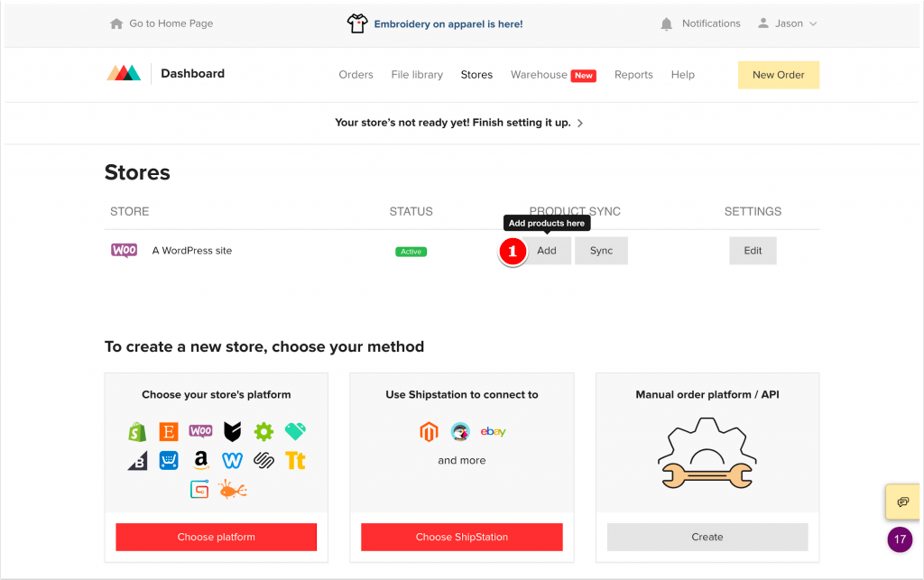
Task: Click the blue shopping cart Ecwid icon
Action: 169,460
